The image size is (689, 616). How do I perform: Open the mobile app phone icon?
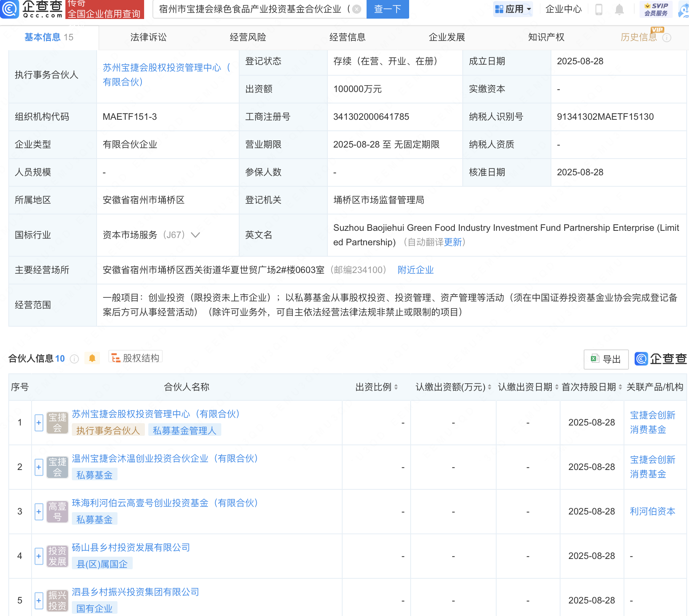coord(599,9)
